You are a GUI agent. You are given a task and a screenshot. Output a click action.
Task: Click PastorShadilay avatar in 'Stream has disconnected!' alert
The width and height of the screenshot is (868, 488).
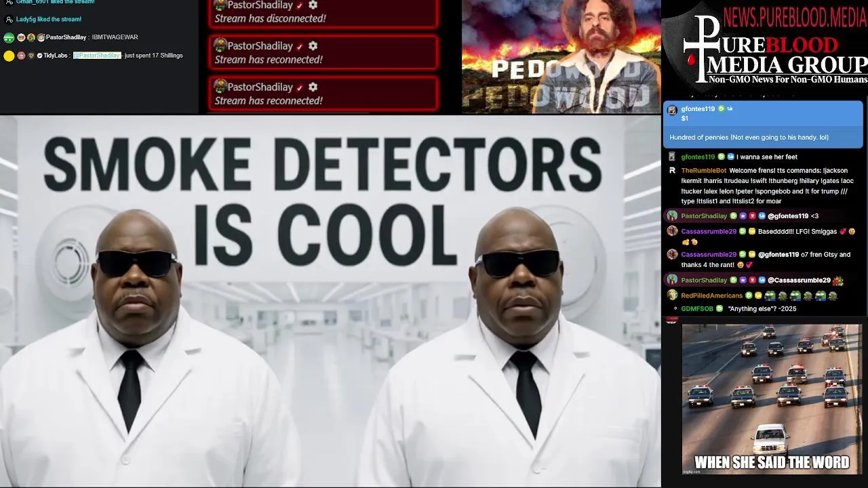(220, 5)
